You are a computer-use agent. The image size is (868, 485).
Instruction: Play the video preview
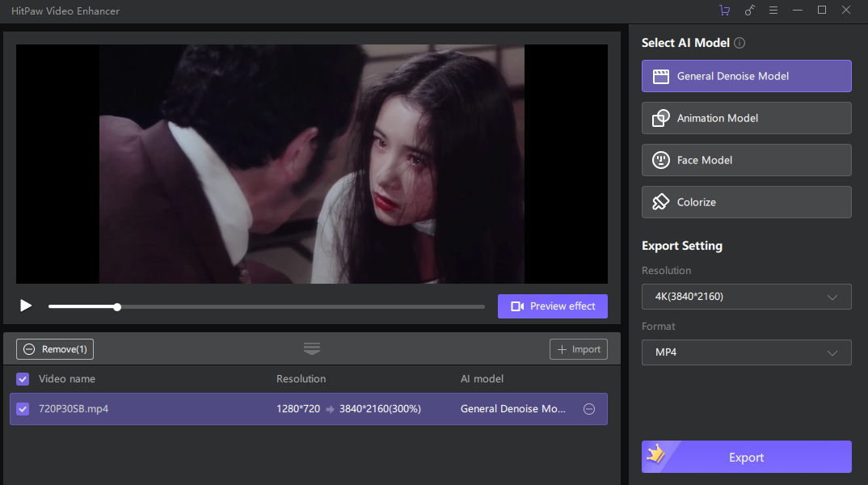[26, 306]
